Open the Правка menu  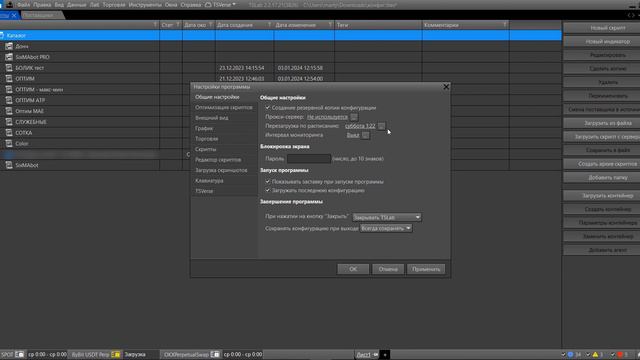pyautogui.click(x=42, y=5)
